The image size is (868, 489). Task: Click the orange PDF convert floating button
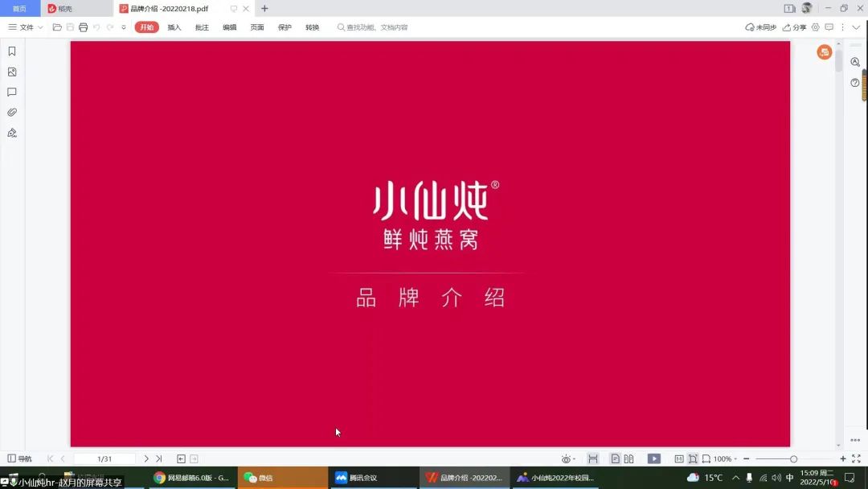tap(824, 52)
